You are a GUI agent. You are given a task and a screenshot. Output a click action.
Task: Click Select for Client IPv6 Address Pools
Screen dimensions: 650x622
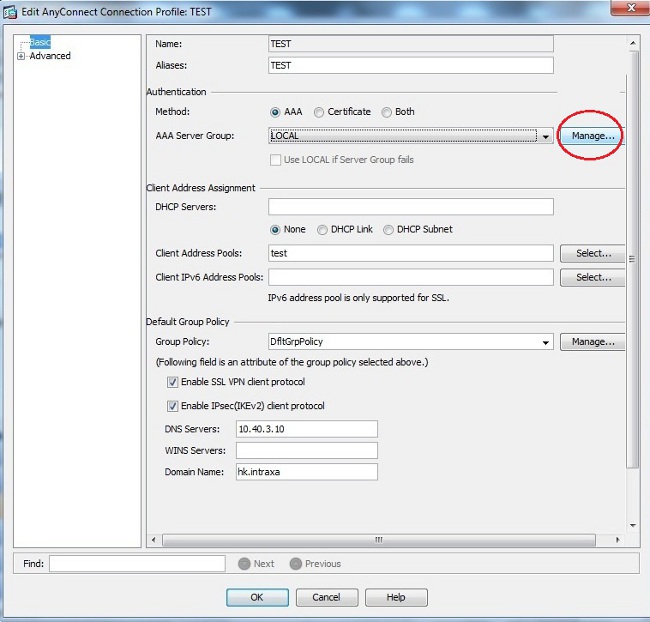(x=593, y=277)
